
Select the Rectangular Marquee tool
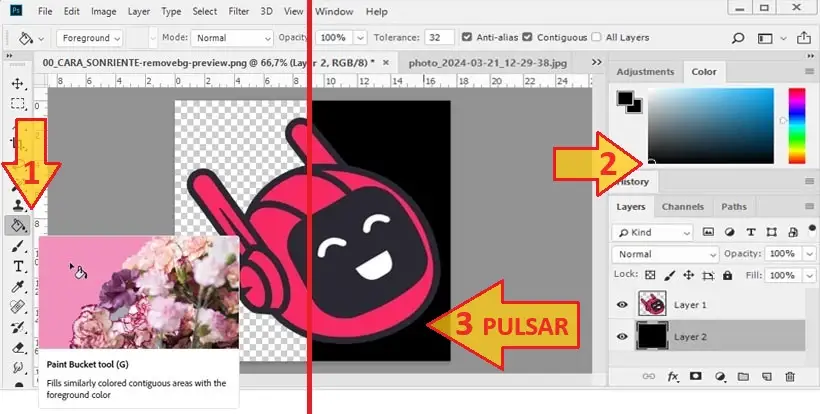18,104
